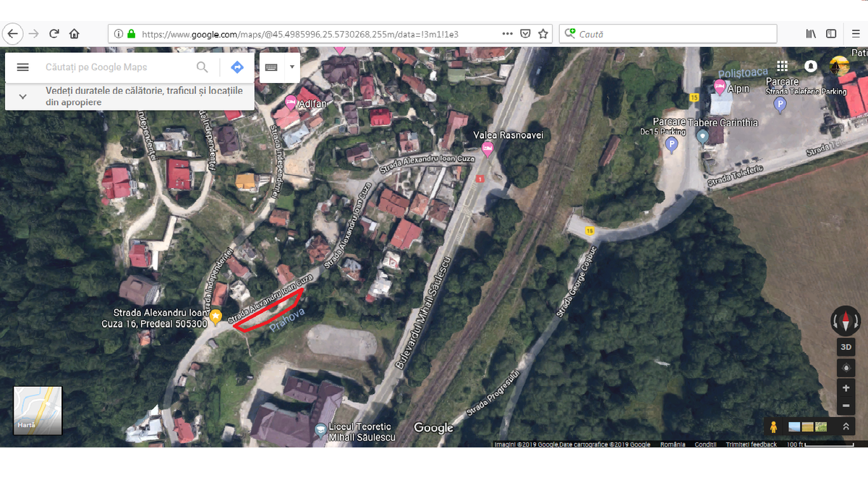Open the Google Maps hamburger menu

[x=22, y=67]
